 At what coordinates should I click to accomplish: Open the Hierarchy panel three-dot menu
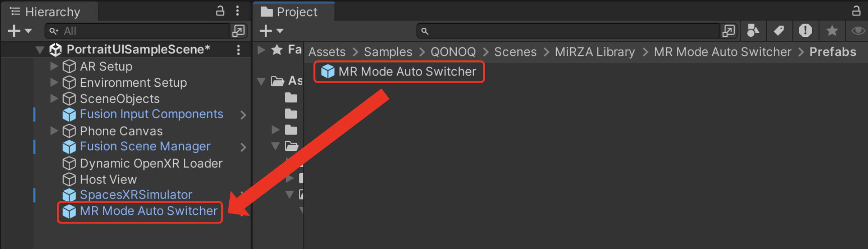tap(237, 11)
